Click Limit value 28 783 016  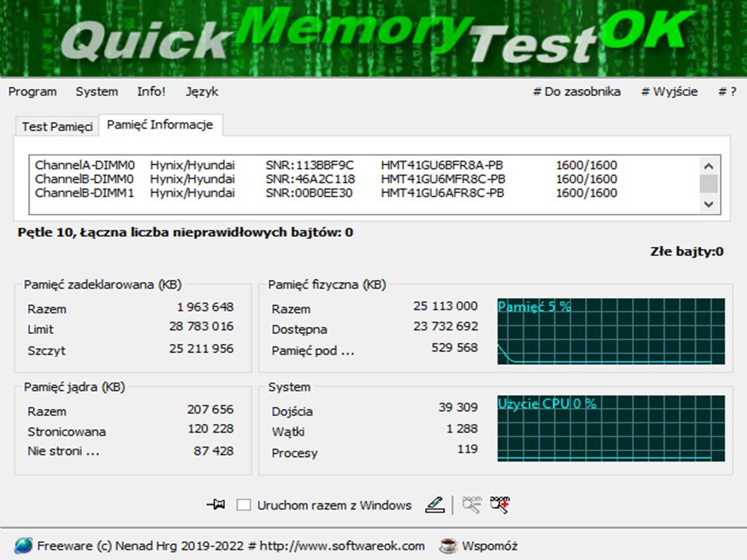[x=201, y=326]
